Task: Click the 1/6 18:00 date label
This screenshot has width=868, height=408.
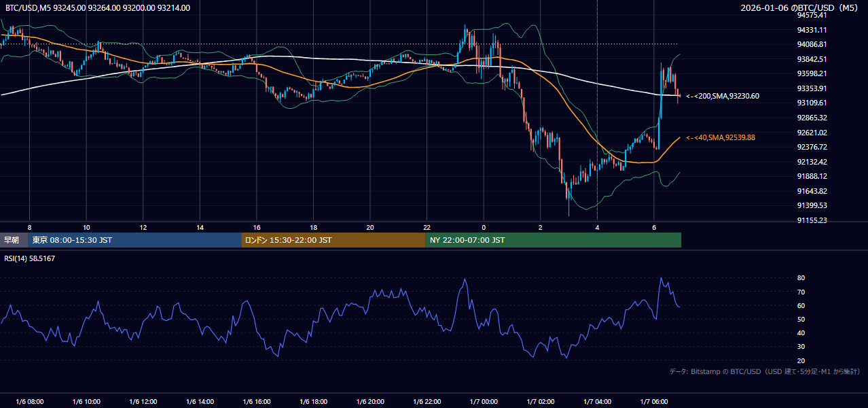Action: click(313, 402)
